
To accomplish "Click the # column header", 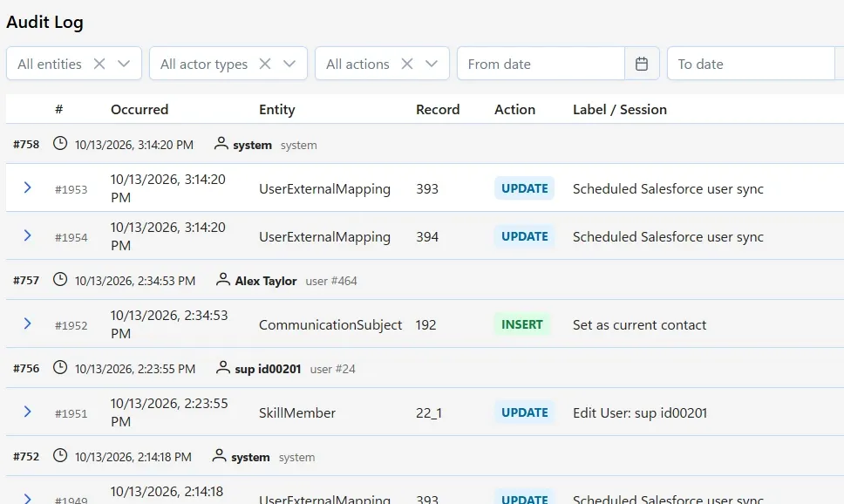I will pyautogui.click(x=59, y=109).
